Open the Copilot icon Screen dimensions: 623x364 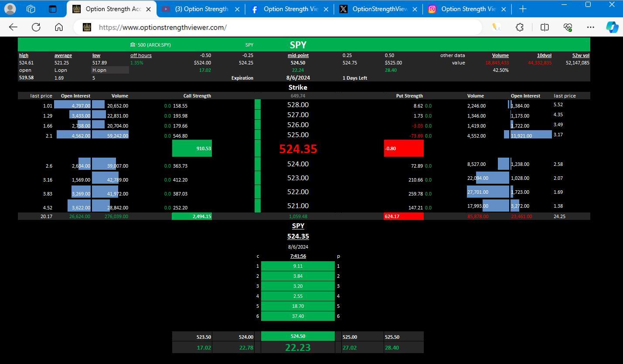click(613, 27)
